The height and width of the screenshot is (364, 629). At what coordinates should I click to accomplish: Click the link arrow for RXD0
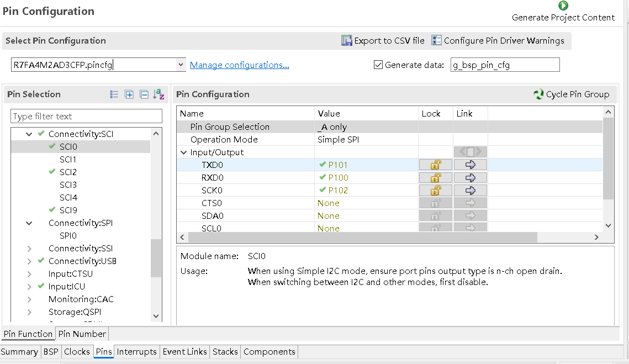click(471, 177)
